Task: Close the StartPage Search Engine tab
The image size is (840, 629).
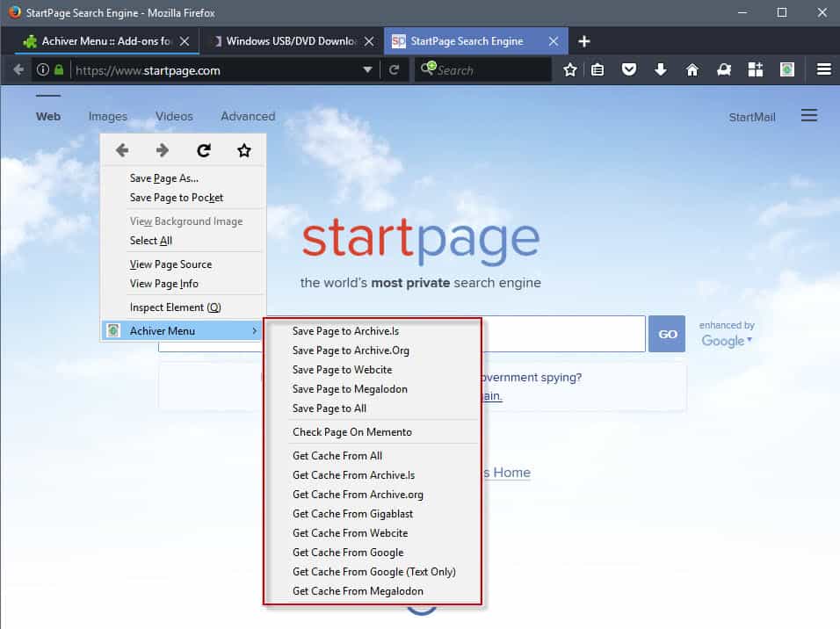Action: click(x=554, y=41)
